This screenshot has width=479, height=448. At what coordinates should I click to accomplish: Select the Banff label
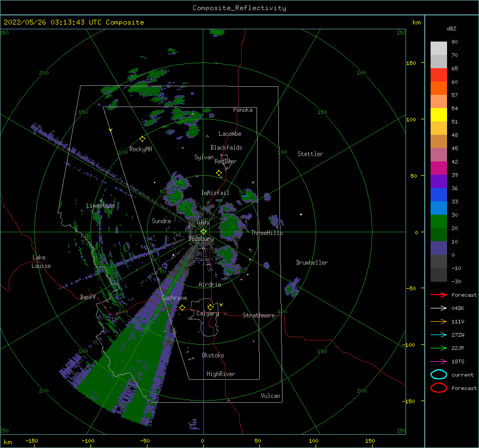[x=88, y=297]
